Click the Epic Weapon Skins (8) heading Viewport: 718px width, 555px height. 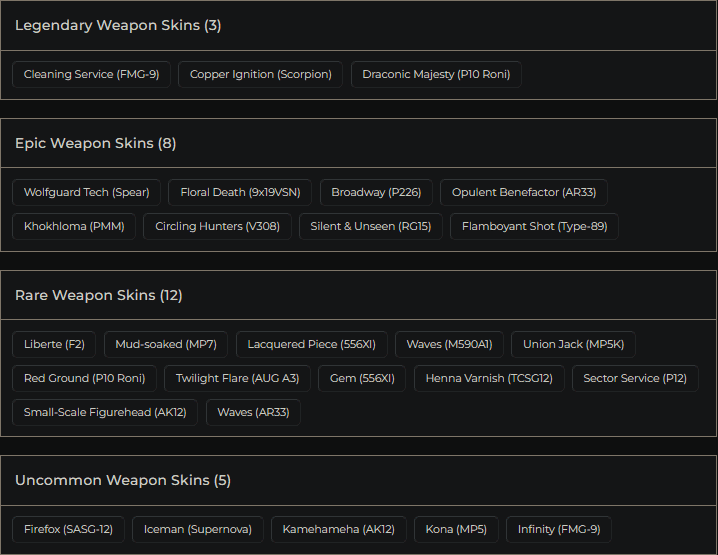[x=96, y=143]
